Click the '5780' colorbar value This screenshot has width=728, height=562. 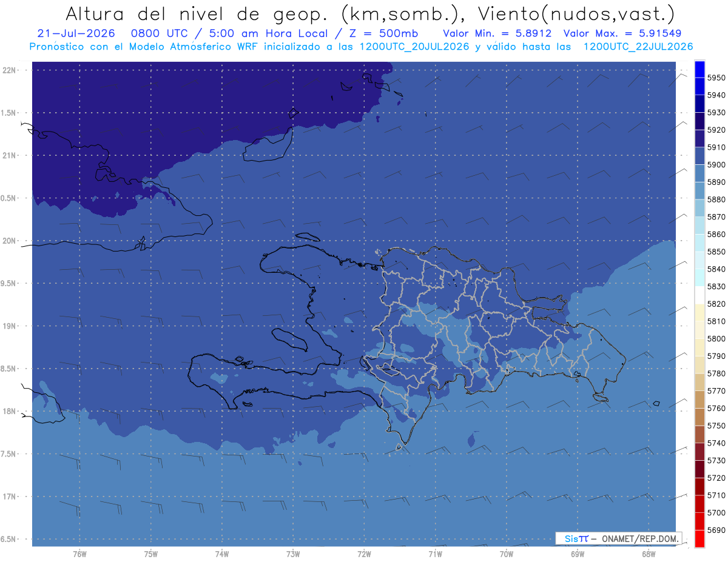click(716, 373)
